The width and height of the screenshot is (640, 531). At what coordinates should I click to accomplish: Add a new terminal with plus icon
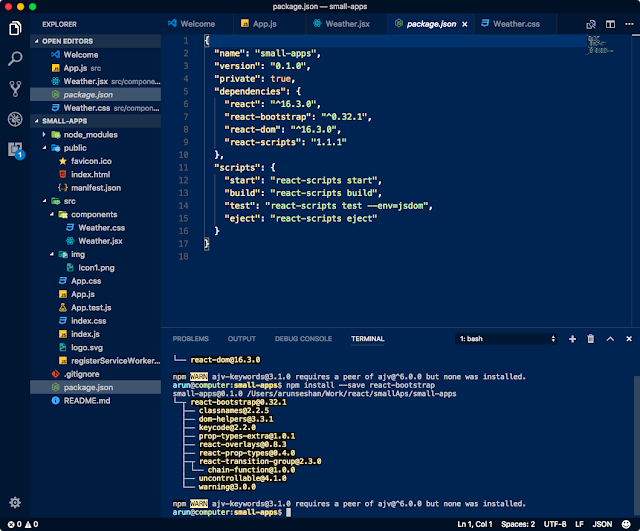tap(572, 339)
